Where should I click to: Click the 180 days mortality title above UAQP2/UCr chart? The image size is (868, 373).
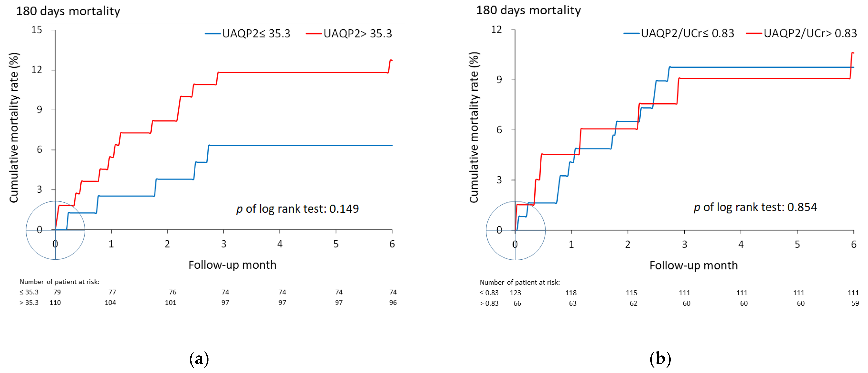(x=528, y=10)
